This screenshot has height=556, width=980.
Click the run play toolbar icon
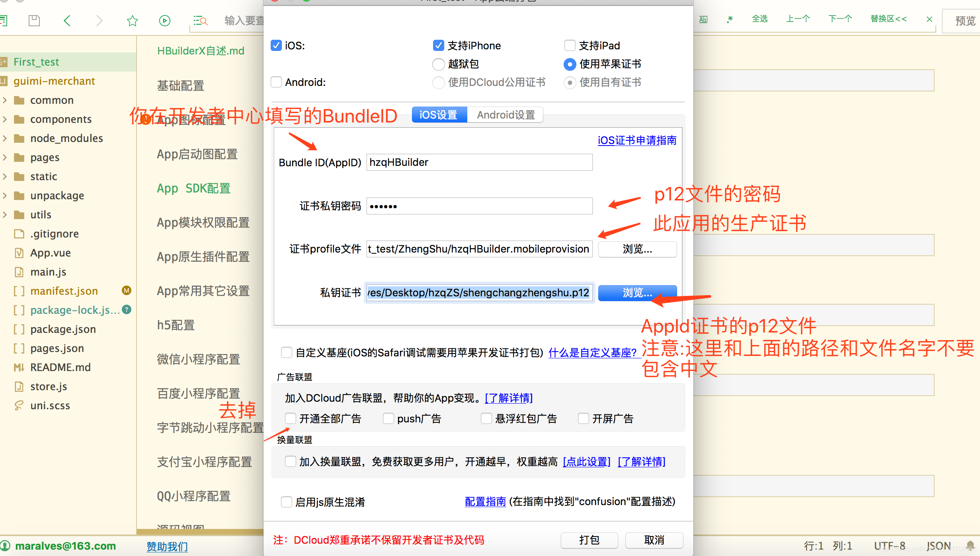[x=165, y=21]
